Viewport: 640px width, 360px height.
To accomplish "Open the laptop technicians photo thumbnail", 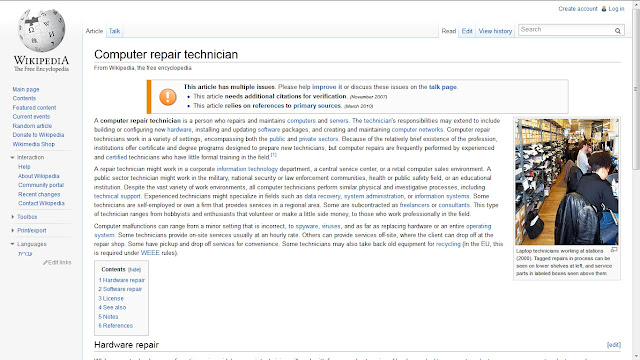I will (x=567, y=182).
